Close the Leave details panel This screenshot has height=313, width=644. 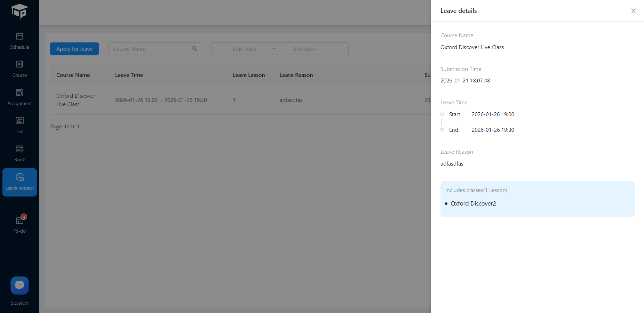pos(633,11)
